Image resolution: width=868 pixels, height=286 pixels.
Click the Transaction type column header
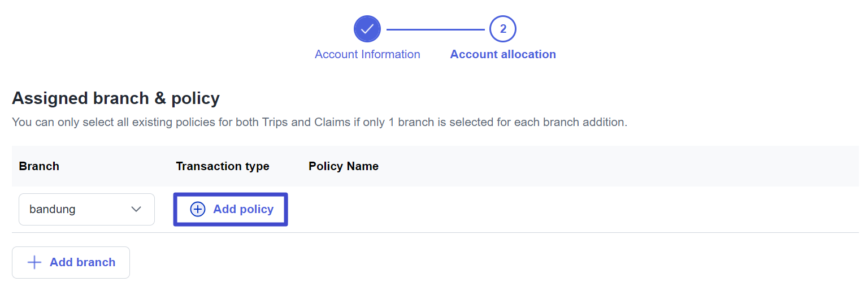[x=223, y=166]
